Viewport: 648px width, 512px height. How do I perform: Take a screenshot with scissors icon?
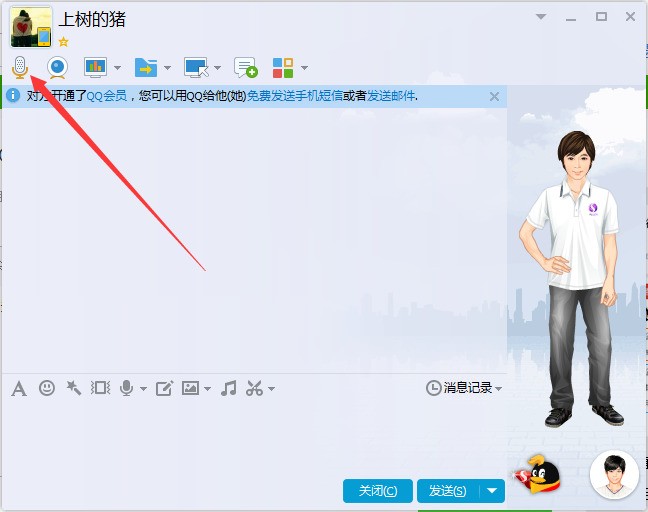point(255,388)
